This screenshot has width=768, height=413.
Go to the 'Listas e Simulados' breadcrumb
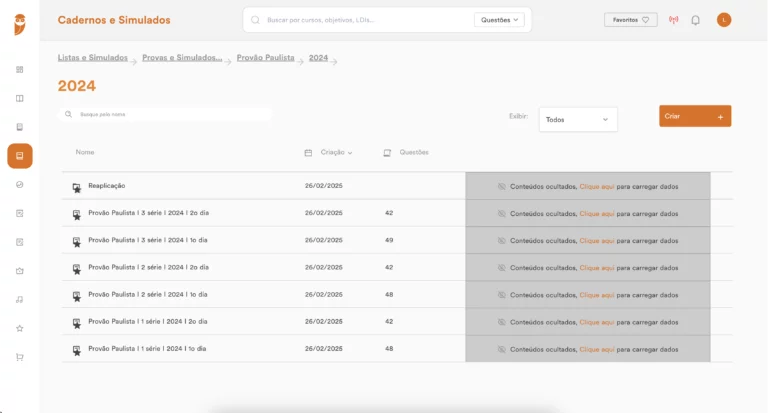93,58
